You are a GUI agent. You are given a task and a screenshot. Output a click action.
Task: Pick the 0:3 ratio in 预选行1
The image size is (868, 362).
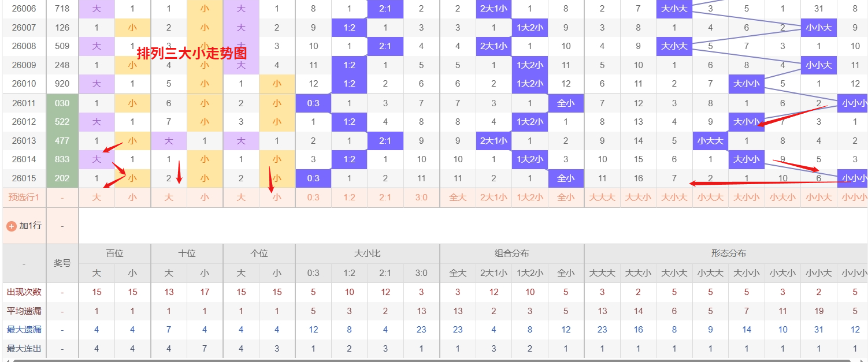313,197
